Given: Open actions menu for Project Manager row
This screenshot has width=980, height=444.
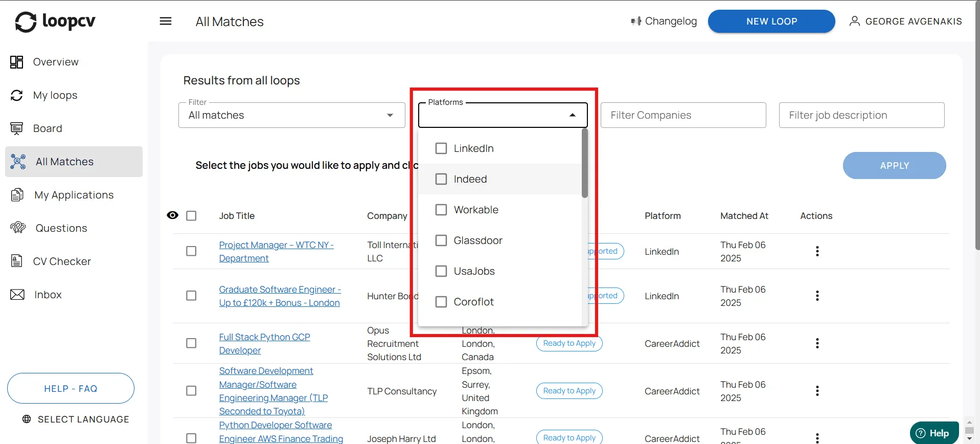Looking at the screenshot, I should click(817, 251).
